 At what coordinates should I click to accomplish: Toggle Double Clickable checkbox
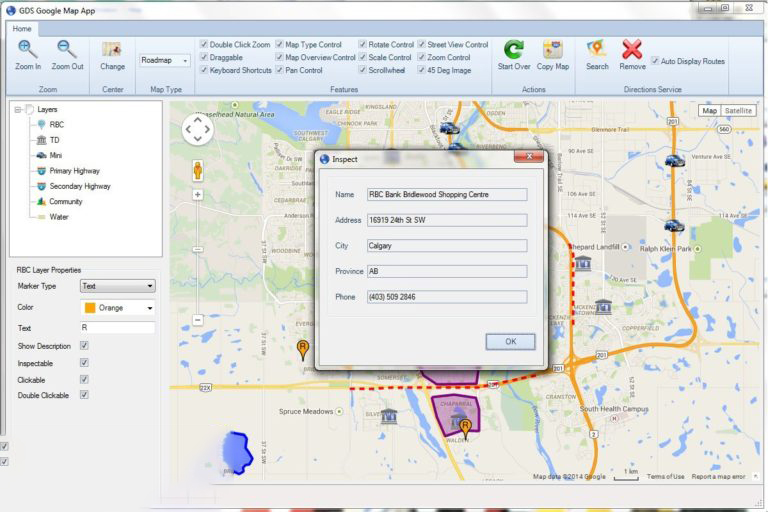pyautogui.click(x=84, y=395)
